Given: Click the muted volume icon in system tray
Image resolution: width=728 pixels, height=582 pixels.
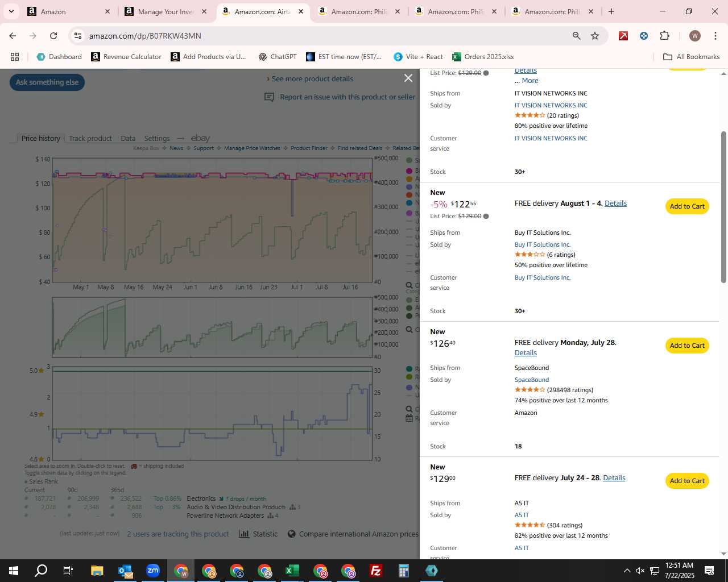Looking at the screenshot, I should [640, 571].
